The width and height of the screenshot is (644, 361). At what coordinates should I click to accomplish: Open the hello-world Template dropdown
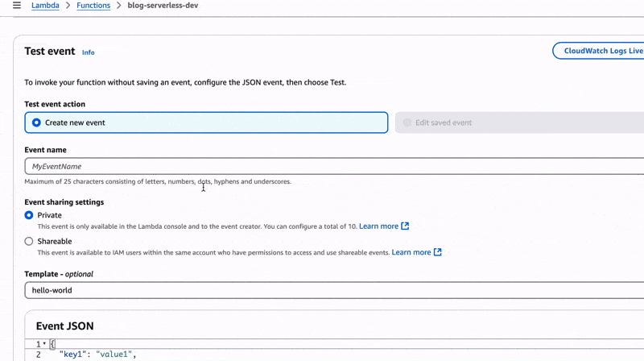334,290
